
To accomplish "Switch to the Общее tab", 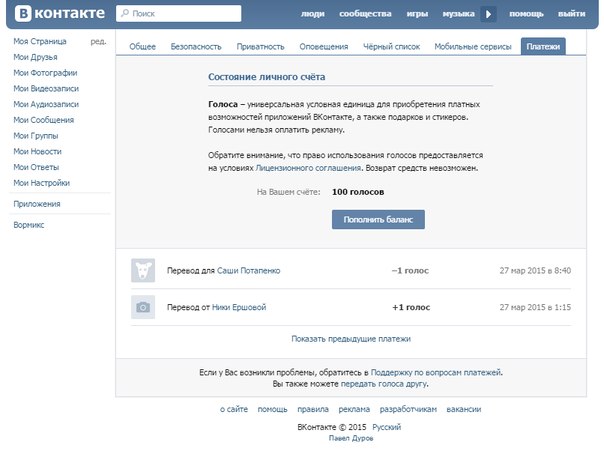I will click(143, 47).
